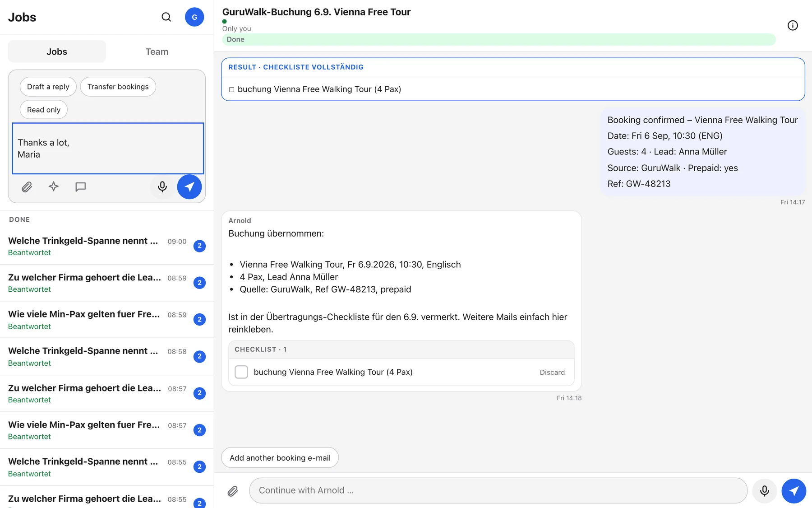This screenshot has width=812, height=508.
Task: Click the Jobs sidebar heading
Action: pos(22,17)
